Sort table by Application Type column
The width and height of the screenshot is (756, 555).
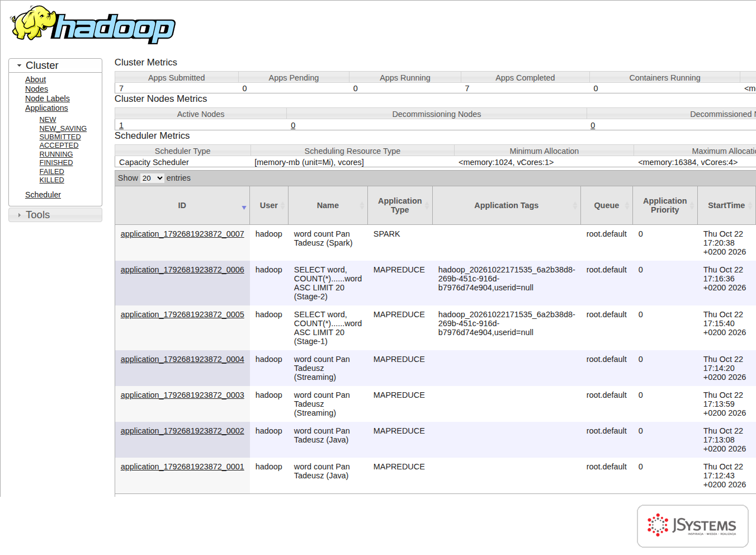tap(400, 205)
